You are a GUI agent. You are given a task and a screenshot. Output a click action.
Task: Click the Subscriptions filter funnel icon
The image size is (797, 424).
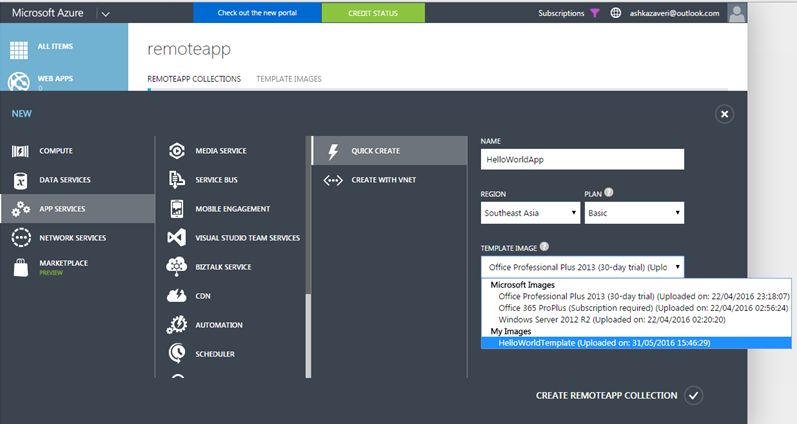(595, 13)
